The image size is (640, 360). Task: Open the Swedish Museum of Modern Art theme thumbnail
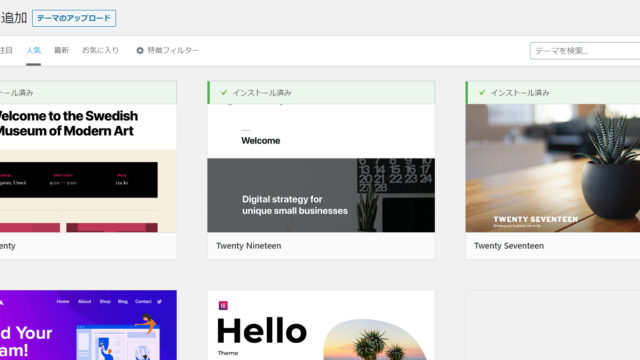88,168
